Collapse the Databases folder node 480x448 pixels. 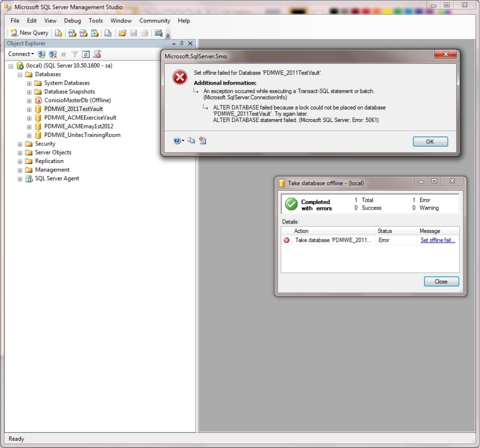point(20,74)
